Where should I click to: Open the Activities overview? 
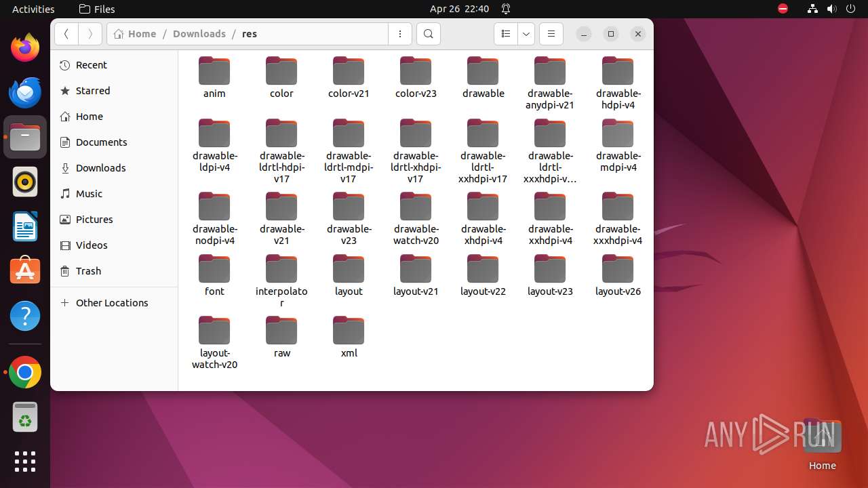point(33,9)
